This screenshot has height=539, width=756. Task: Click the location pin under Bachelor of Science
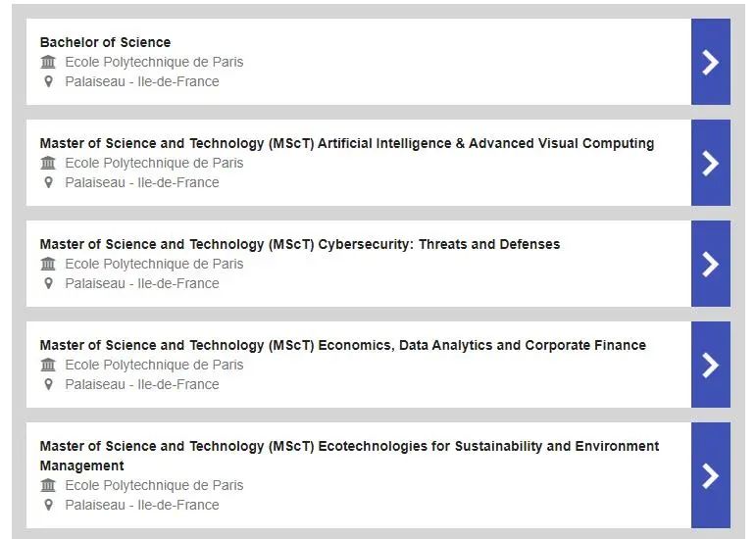tap(48, 81)
